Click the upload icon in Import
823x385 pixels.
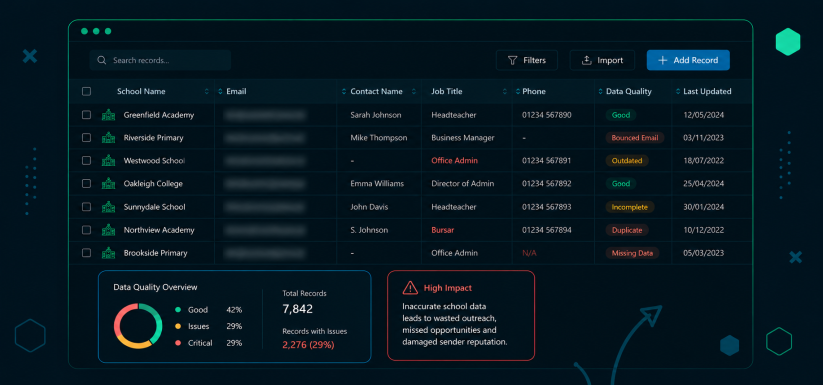(x=586, y=60)
